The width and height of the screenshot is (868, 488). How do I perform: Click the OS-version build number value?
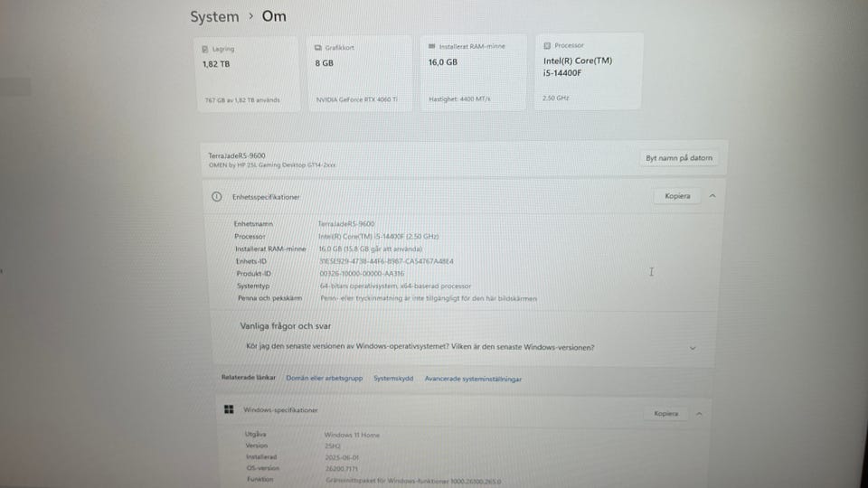coord(342,469)
